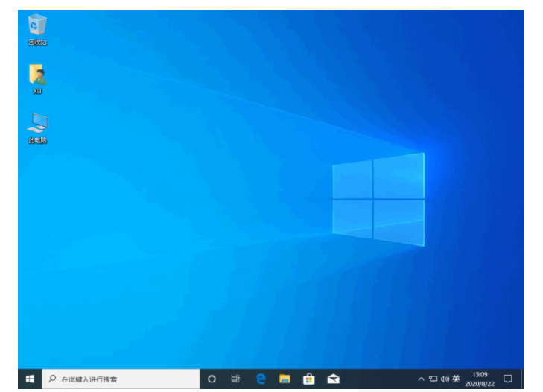Open the Mail app from taskbar
The width and height of the screenshot is (543, 392).
pyautogui.click(x=333, y=379)
